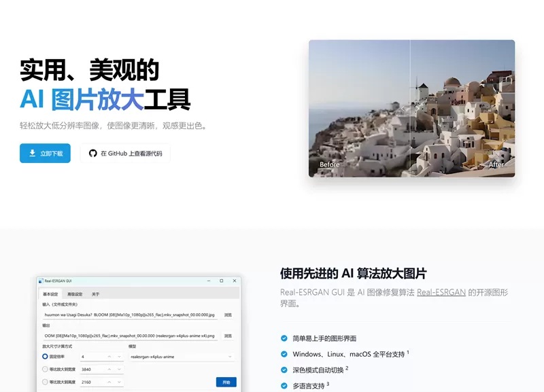Decrease the width value 3840
544x392 pixels.
click(x=119, y=369)
